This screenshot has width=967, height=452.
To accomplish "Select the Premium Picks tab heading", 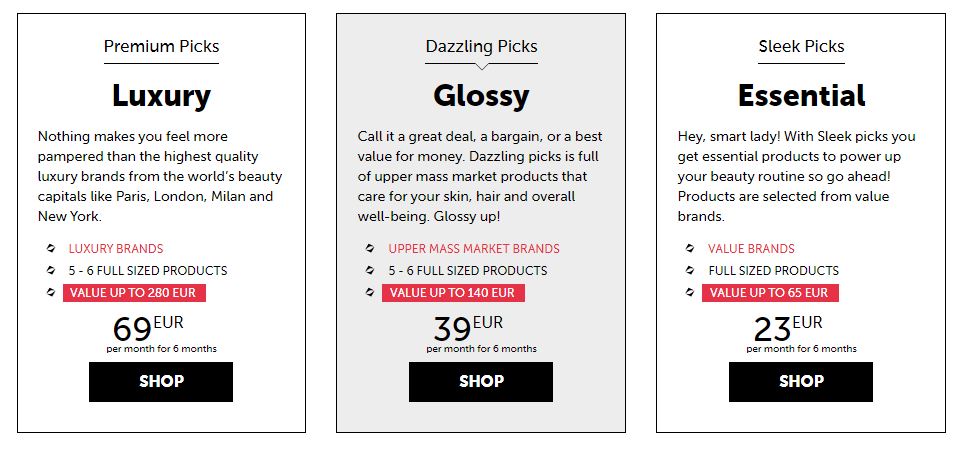I will click(162, 46).
